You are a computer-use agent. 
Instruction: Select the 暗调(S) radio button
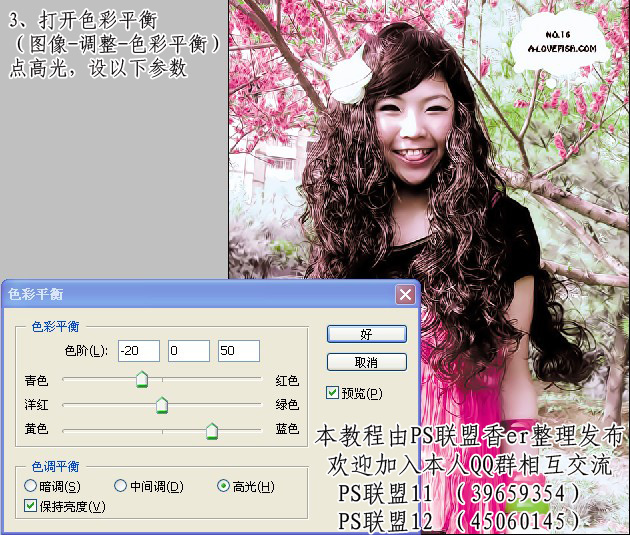[x=30, y=486]
